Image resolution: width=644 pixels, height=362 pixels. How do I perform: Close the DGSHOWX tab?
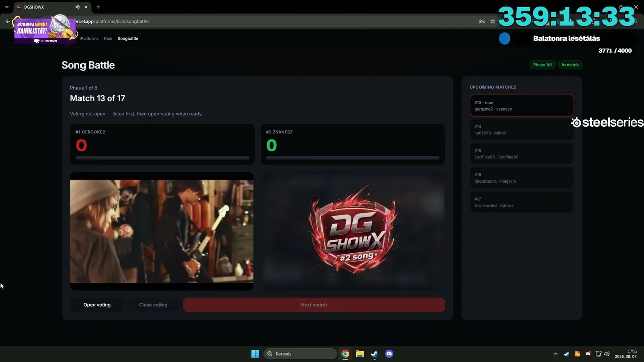pos(86,7)
